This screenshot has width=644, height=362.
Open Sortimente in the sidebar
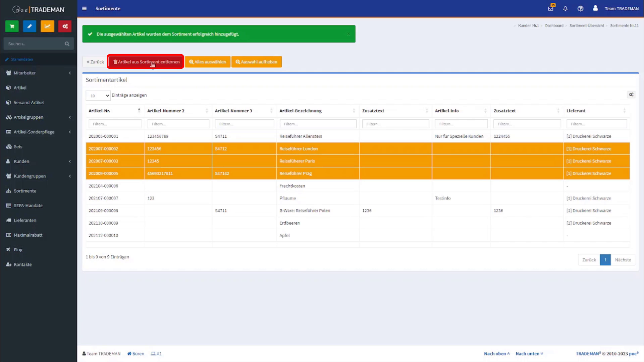click(x=39, y=191)
